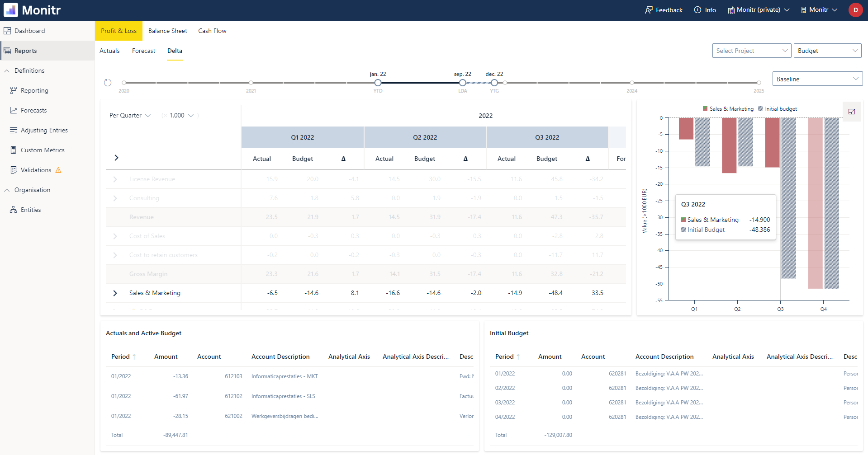Open the Baseline scenario dropdown
The height and width of the screenshot is (455, 868).
point(817,78)
